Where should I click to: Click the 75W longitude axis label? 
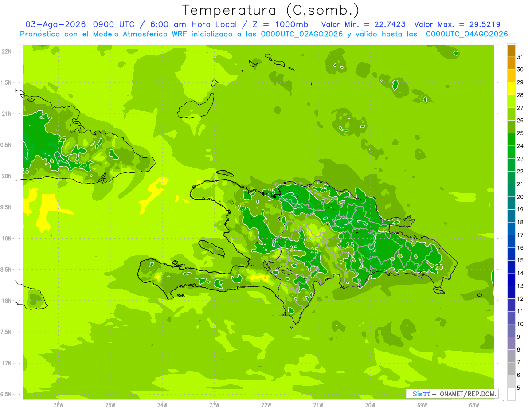[110, 405]
